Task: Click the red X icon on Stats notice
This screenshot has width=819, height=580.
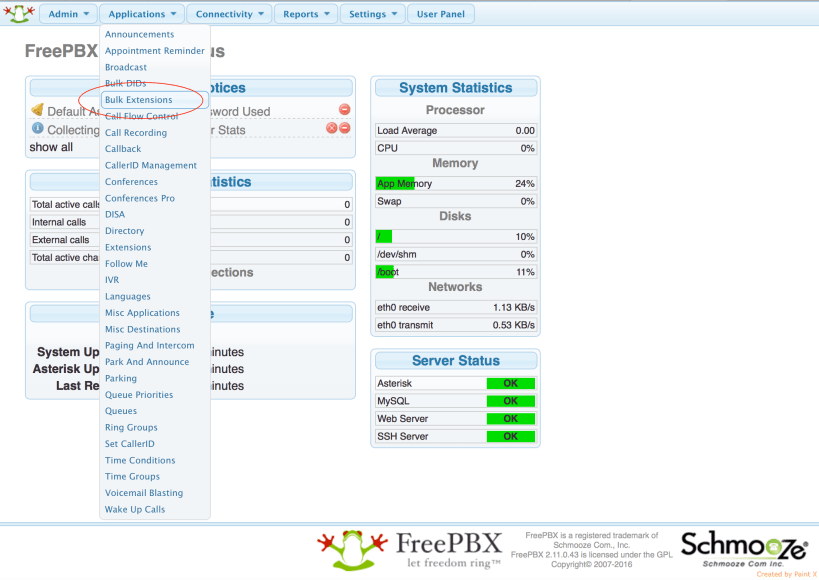Action: (332, 128)
